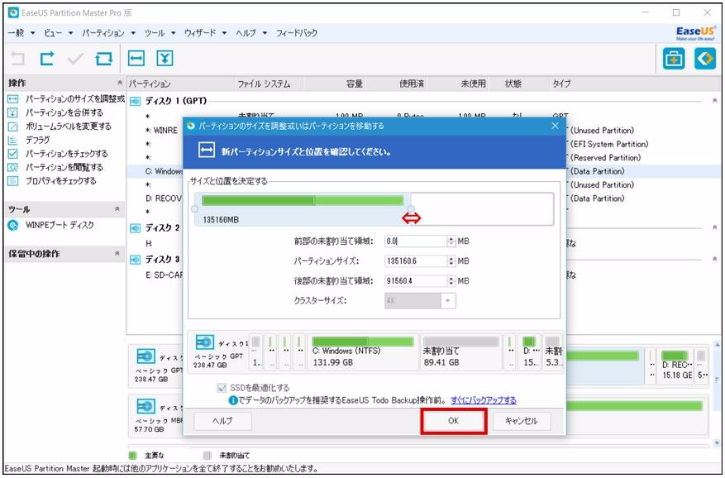Click the EaseUS logo at top right

(x=695, y=33)
